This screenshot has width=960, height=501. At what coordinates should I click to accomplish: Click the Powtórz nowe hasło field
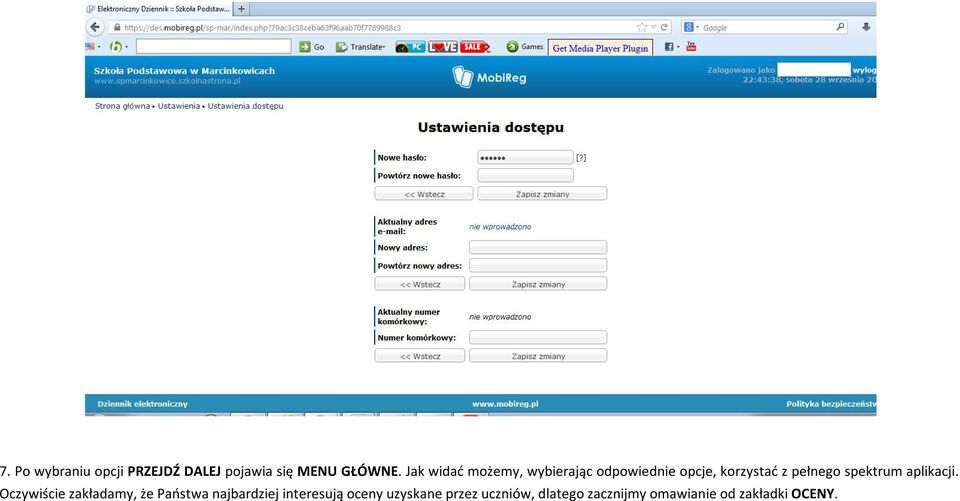click(525, 175)
